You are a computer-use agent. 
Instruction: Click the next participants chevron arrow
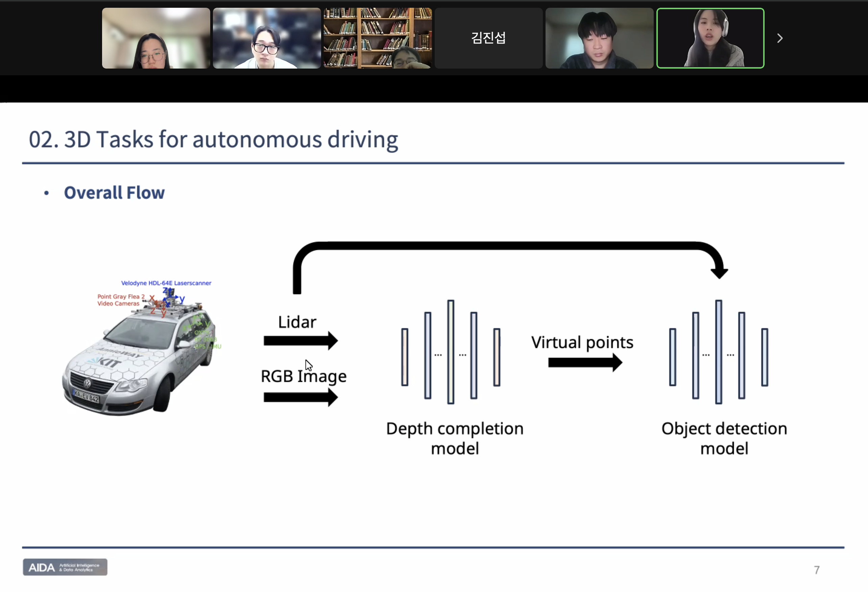click(x=780, y=38)
